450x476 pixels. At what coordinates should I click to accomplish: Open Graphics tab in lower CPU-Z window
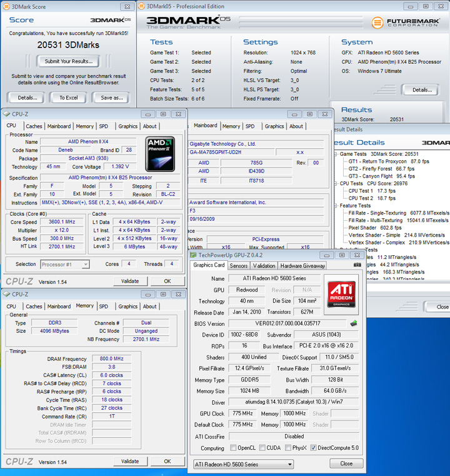coord(127,306)
